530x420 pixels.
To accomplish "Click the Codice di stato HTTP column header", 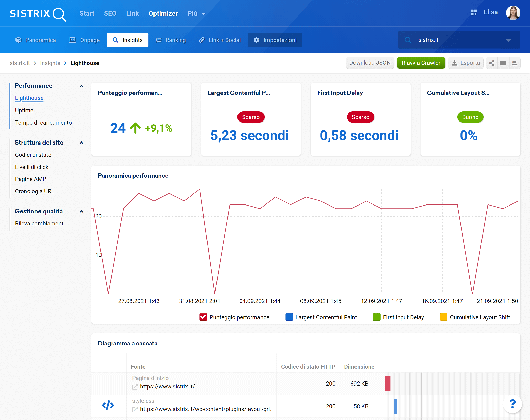I will [308, 367].
